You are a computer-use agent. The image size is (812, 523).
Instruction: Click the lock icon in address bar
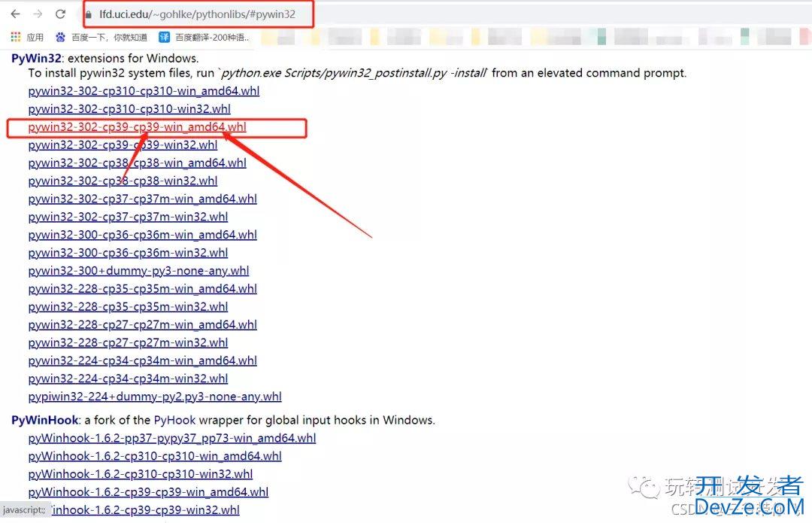coord(89,14)
